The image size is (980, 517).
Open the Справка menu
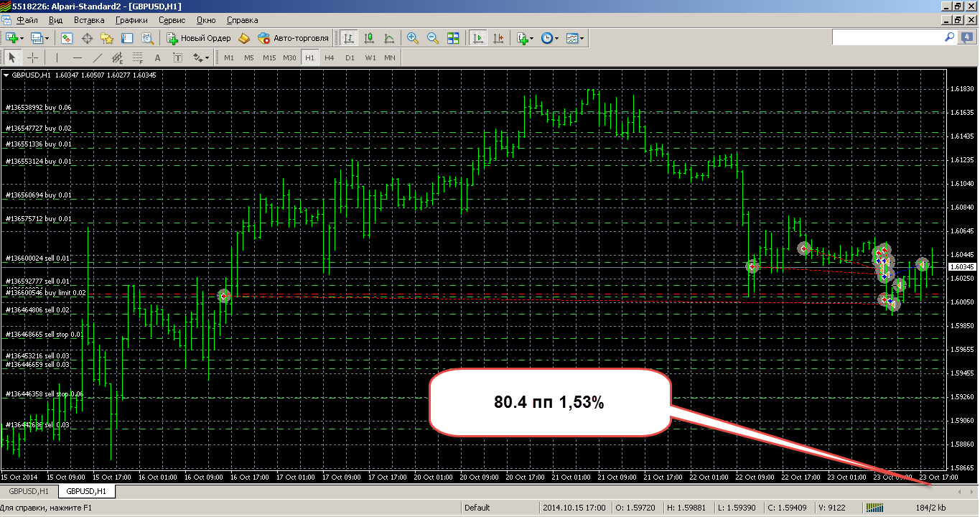click(242, 20)
